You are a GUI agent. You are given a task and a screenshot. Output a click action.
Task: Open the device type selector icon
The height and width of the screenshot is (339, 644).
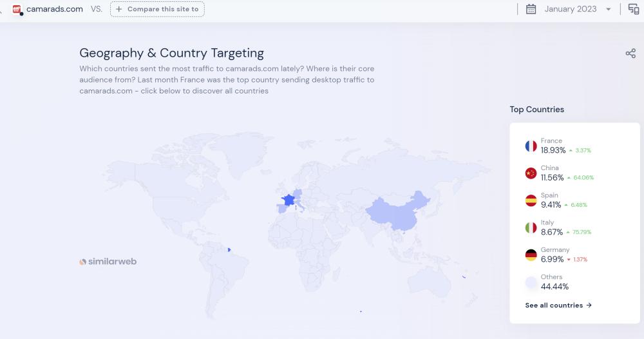634,9
